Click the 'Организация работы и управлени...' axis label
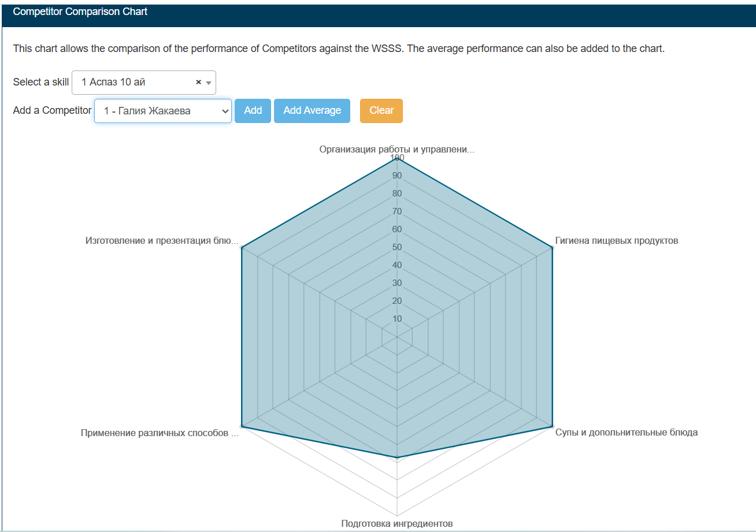The image size is (756, 532). [396, 149]
